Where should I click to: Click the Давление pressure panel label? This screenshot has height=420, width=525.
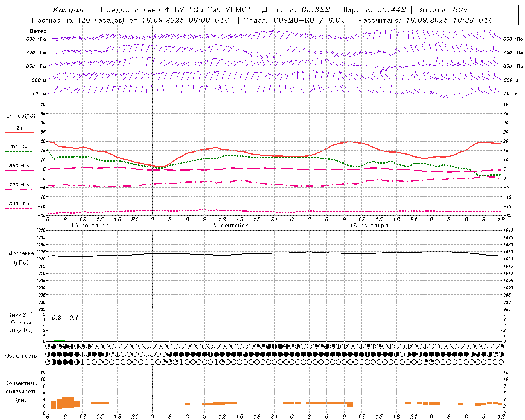pyautogui.click(x=21, y=253)
